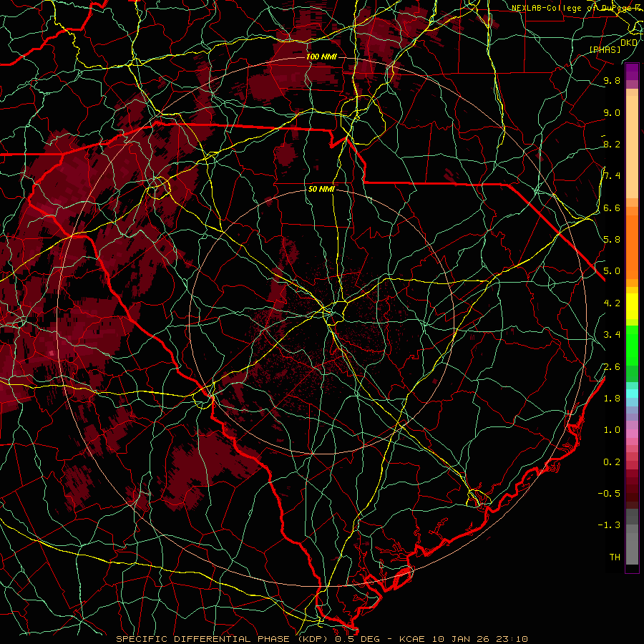Click the 7.4 value on color scale

(x=612, y=176)
